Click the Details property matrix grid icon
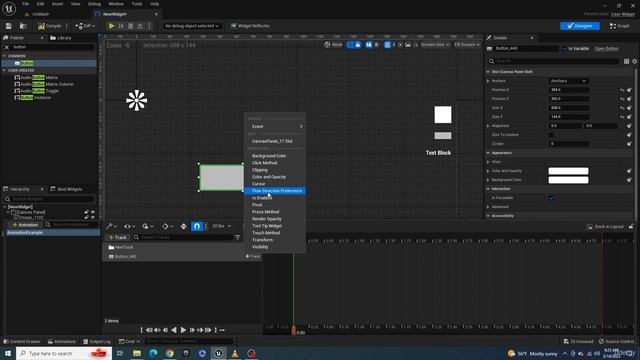Viewport: 640px width, 360px height. pyautogui.click(x=626, y=61)
